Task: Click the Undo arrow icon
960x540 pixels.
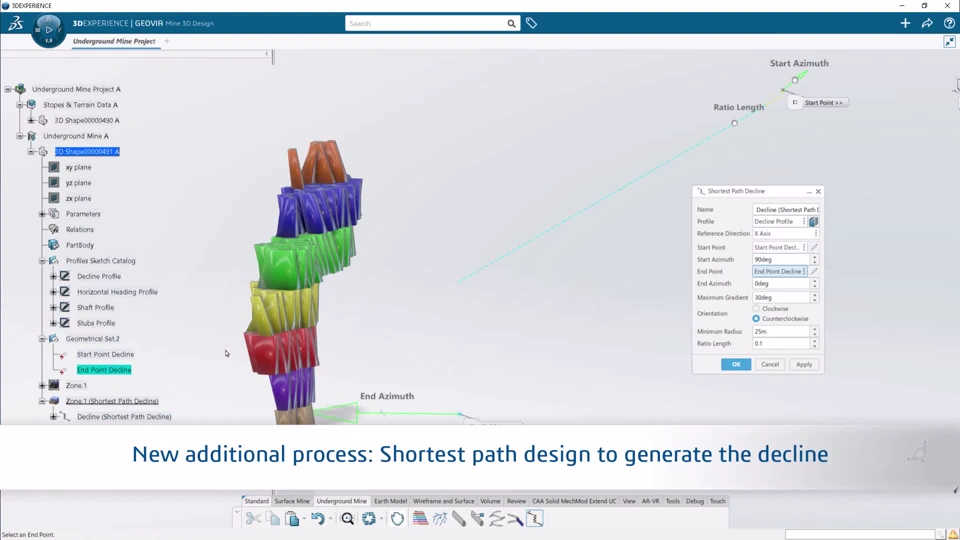Action: pos(317,519)
